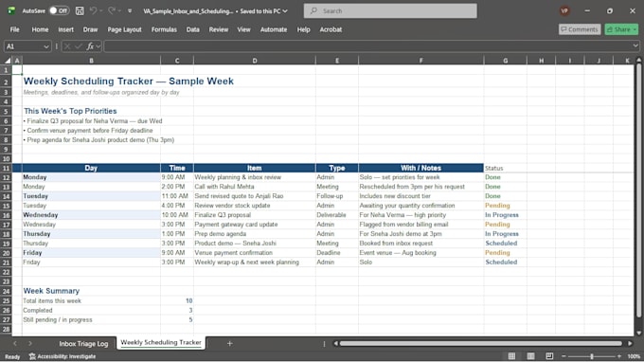Open the VP account profile icon
Viewport: 644px width, 362px height.
[x=564, y=11]
